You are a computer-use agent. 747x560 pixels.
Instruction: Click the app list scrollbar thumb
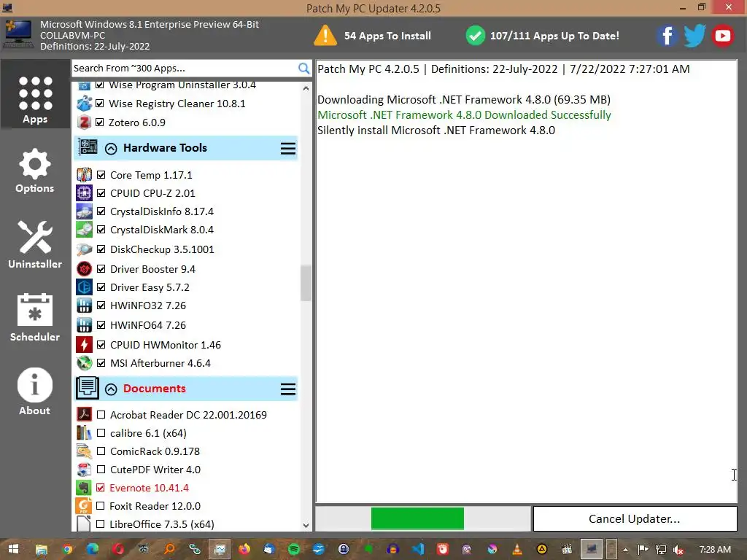coord(306,284)
